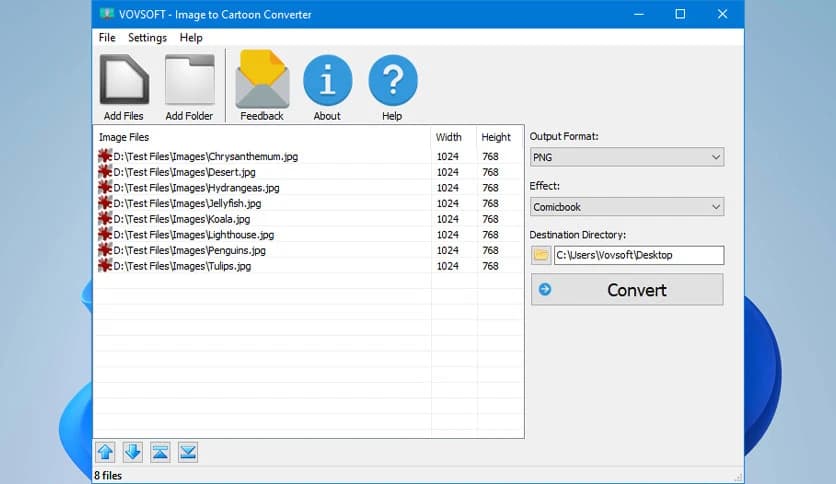This screenshot has width=836, height=484.
Task: Click the Convert button
Action: point(627,289)
